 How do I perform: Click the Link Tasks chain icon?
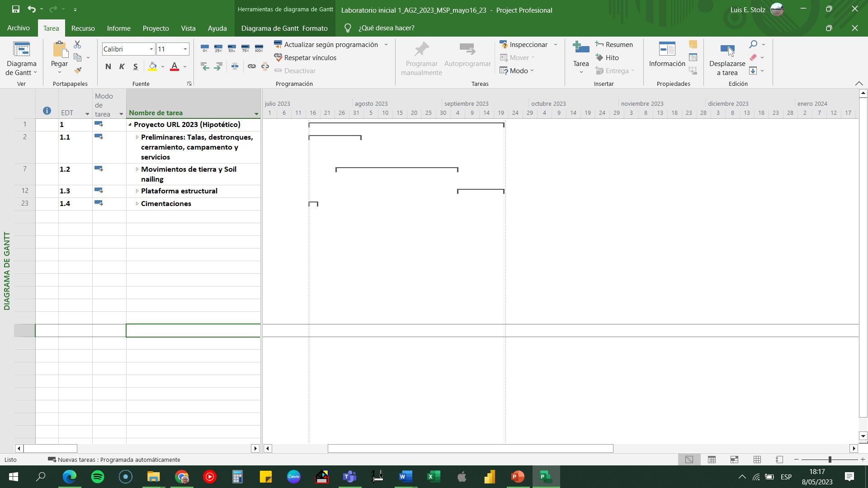pos(251,66)
